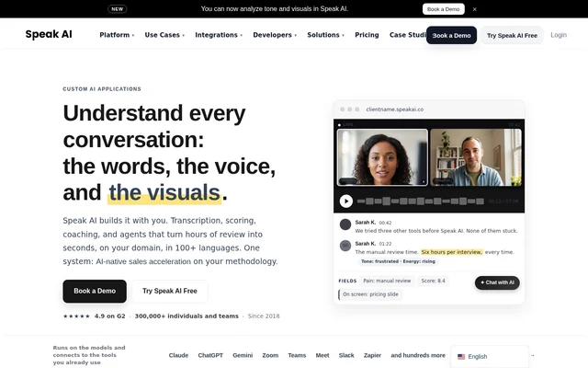Select the woman's video thumbnail
588x368 pixels.
click(x=382, y=157)
